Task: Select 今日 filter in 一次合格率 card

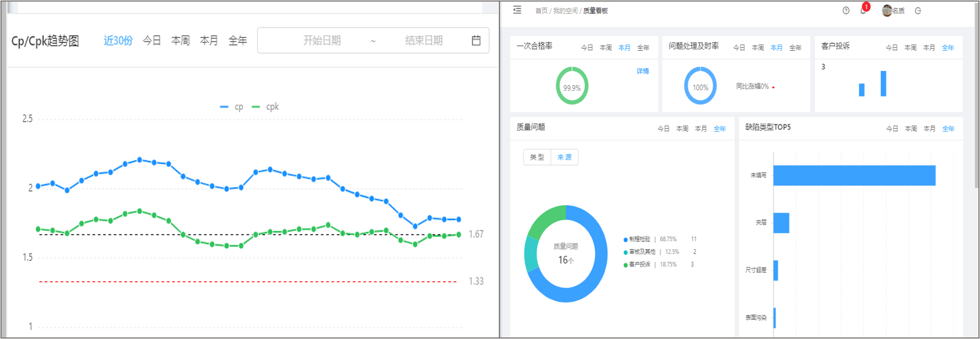Action: (586, 48)
